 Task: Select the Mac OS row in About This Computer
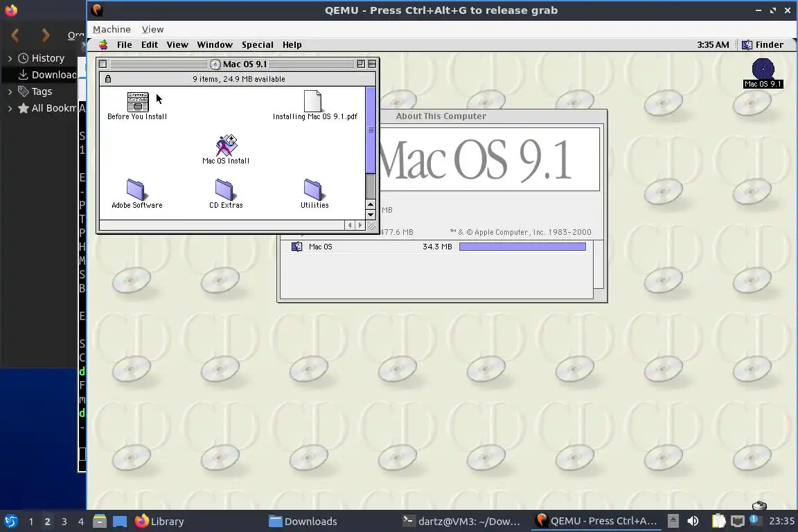point(436,247)
